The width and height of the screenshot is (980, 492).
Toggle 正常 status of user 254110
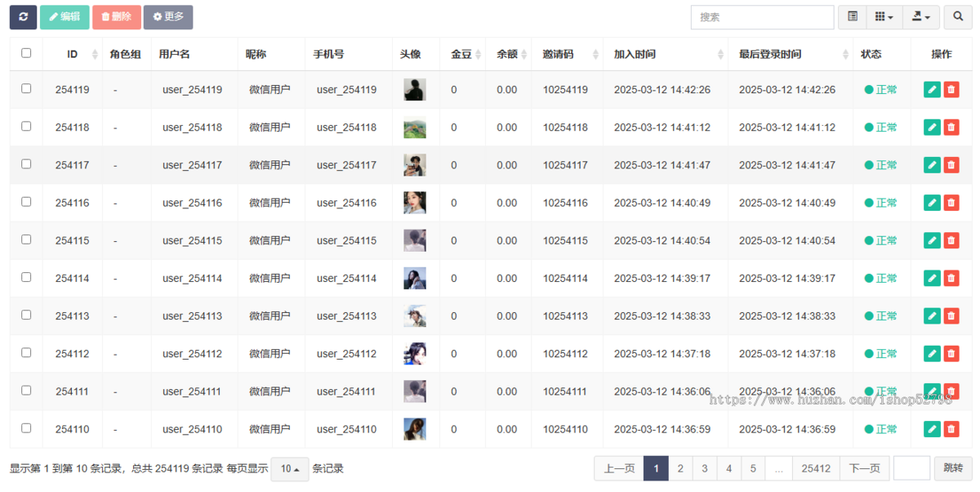pyautogui.click(x=880, y=429)
